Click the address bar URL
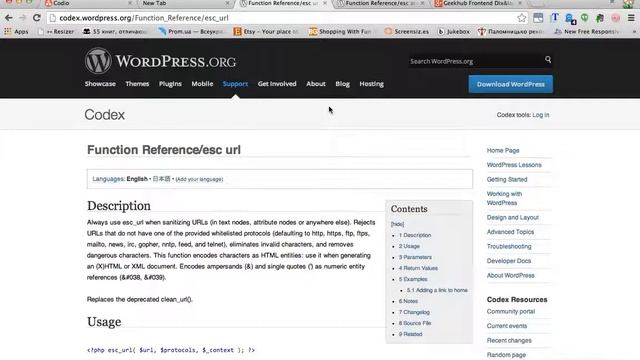Image resolution: width=640 pixels, height=360 pixels. 144,18
